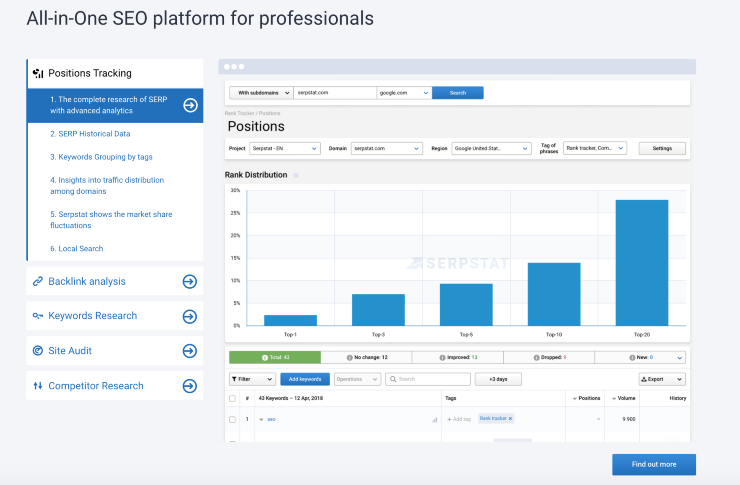Viewport: 740px width, 485px height.
Task: Tick the select-all checkbox in table header
Action: [233, 398]
